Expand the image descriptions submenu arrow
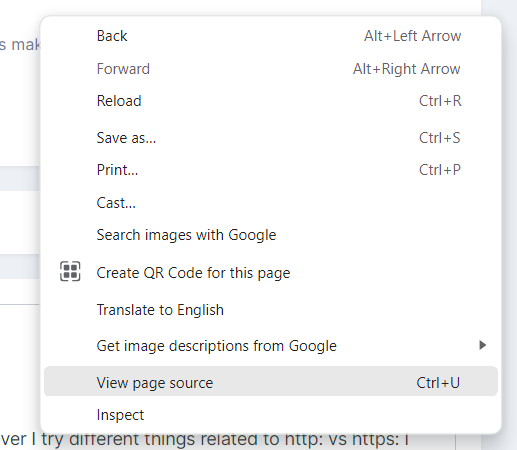 click(482, 345)
